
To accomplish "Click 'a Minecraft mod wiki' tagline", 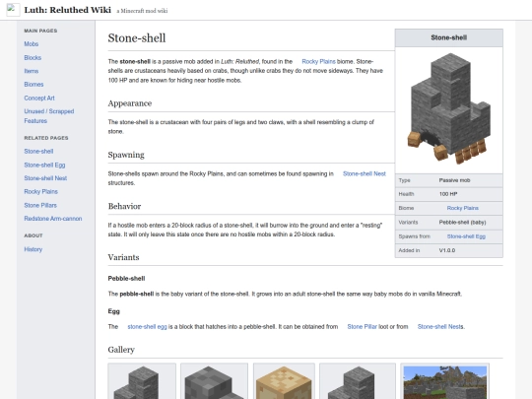I will click(142, 11).
